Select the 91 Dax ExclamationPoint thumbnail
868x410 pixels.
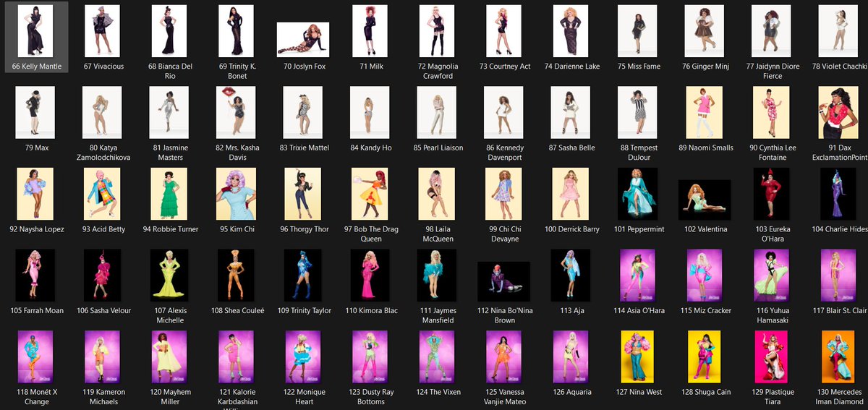click(x=838, y=112)
